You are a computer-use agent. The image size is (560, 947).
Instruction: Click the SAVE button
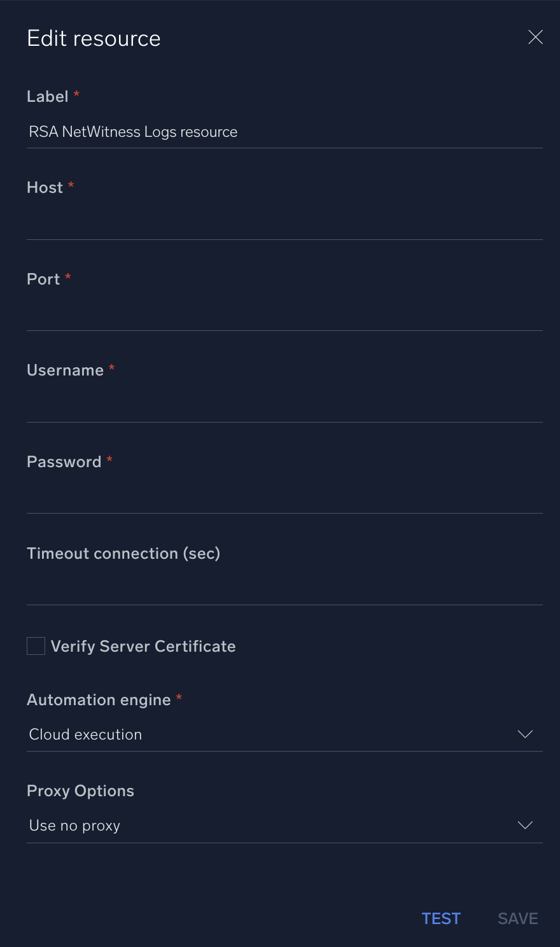coord(517,918)
